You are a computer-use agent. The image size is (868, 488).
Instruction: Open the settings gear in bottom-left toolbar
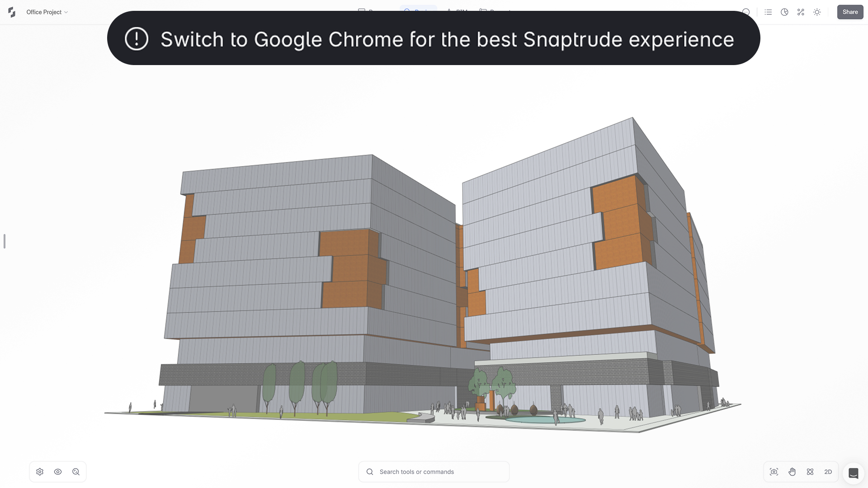click(40, 472)
